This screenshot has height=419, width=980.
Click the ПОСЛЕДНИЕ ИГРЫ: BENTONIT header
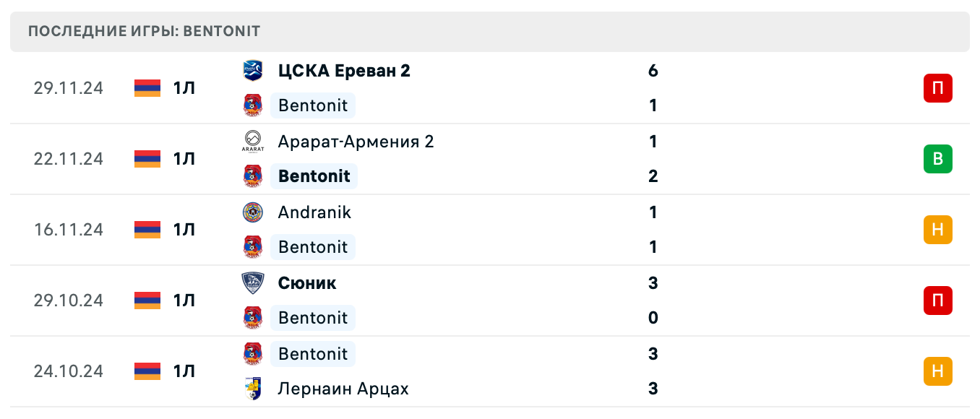click(145, 32)
